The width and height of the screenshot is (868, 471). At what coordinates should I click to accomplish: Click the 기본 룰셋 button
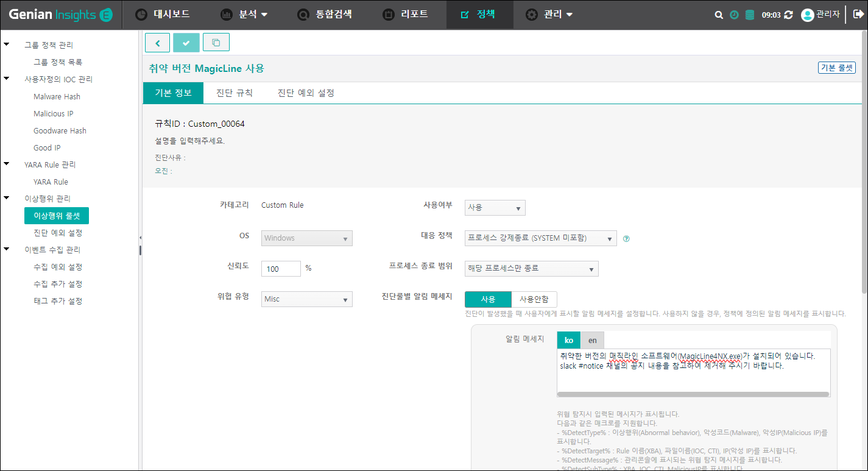coord(836,68)
